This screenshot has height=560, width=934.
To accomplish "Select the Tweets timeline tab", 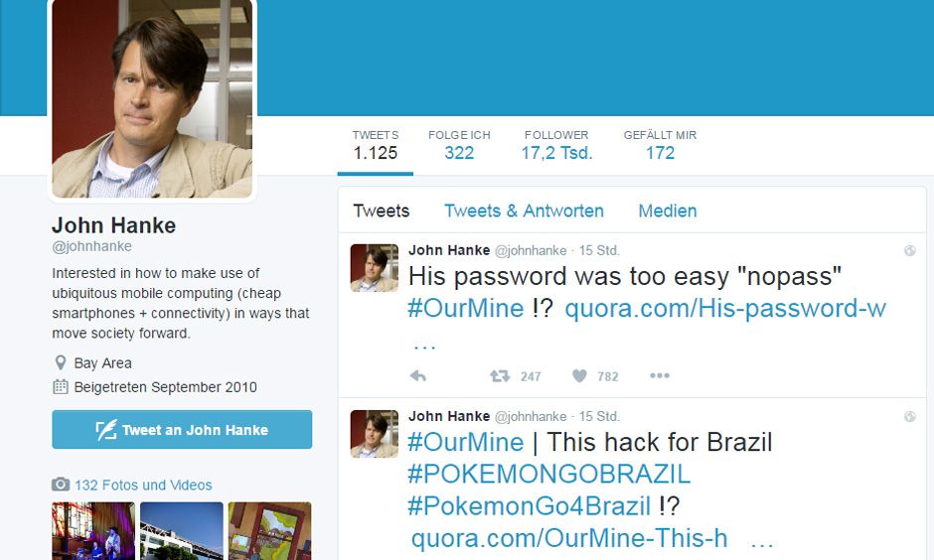I will (382, 210).
